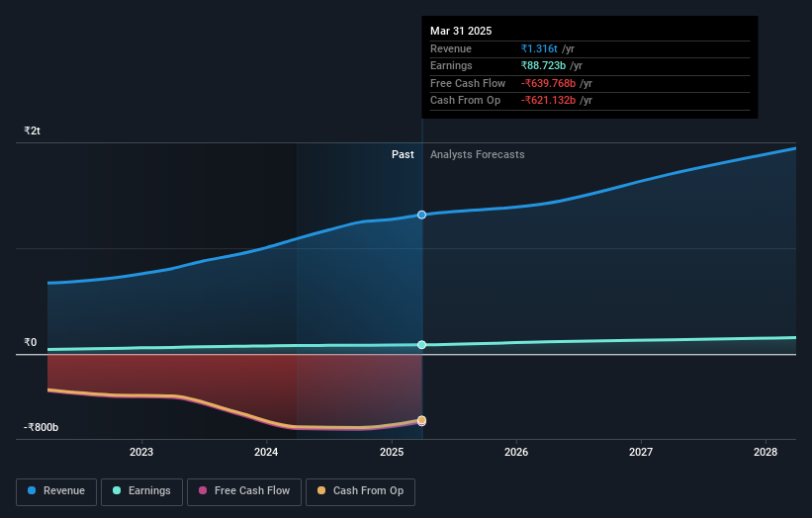Toggle the Earnings legend series
Screen dimensions: 812x518
[x=141, y=491]
